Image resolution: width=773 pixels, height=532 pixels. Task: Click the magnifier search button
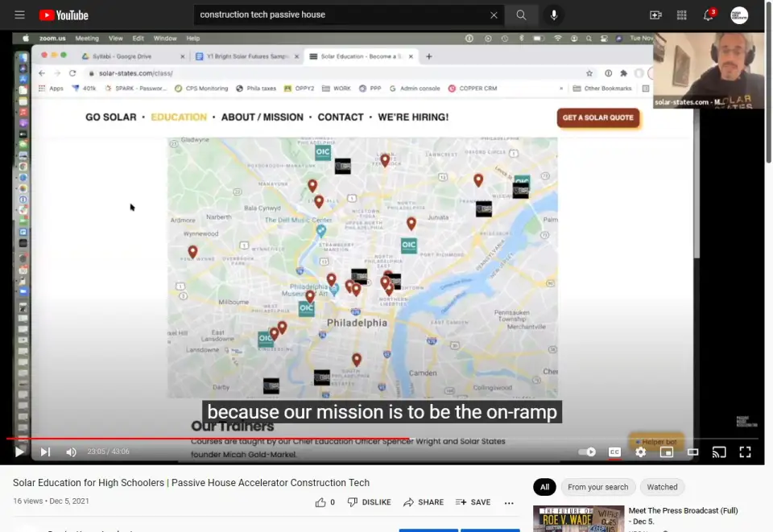522,15
